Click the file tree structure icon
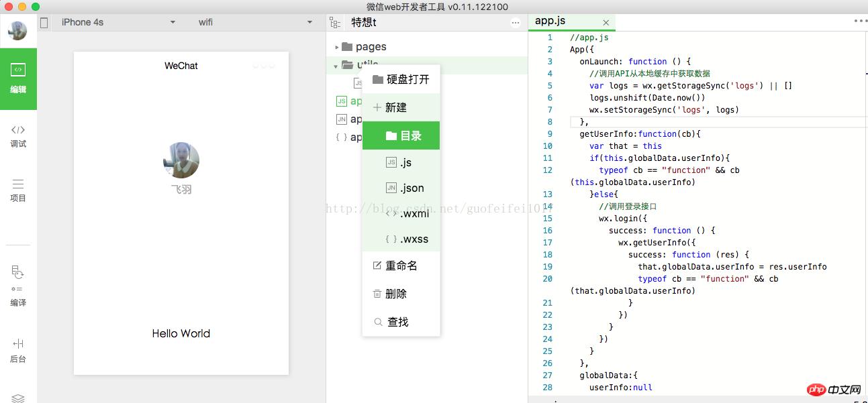This screenshot has height=403, width=868. 335,21
